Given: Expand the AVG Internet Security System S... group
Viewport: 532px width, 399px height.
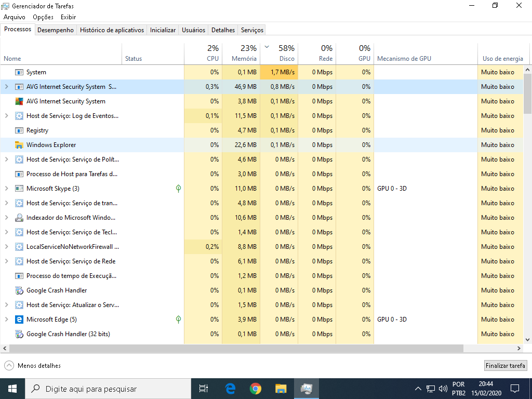Looking at the screenshot, I should [6, 87].
